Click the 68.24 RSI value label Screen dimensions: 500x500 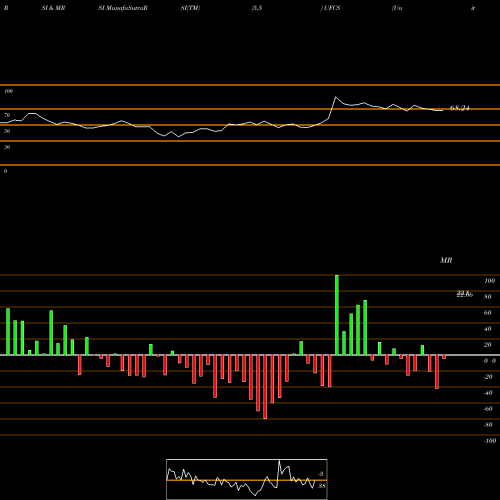(460, 108)
